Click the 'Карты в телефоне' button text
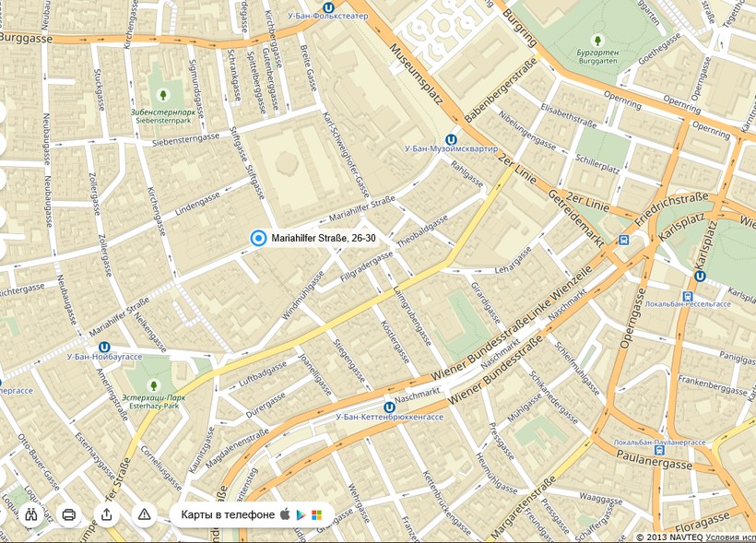Viewport: 756px width, 543px height. click(228, 514)
